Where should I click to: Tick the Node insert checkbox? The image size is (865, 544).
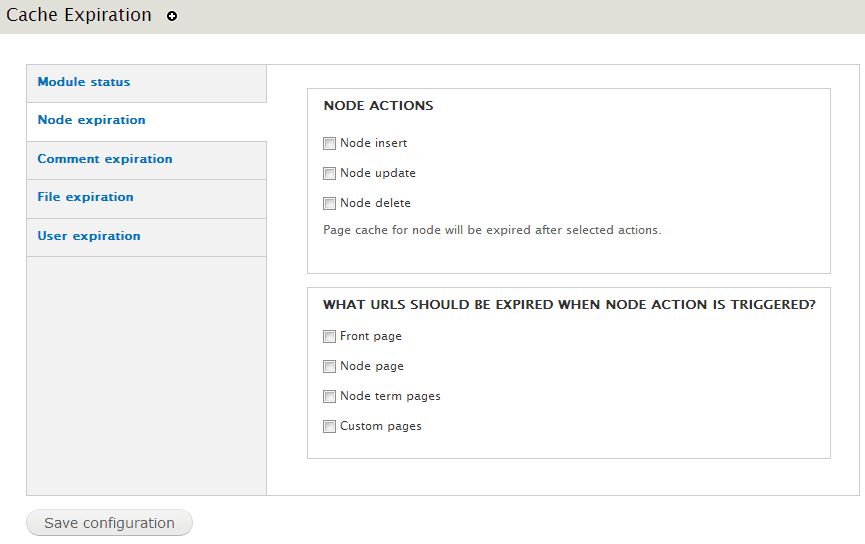pyautogui.click(x=330, y=144)
